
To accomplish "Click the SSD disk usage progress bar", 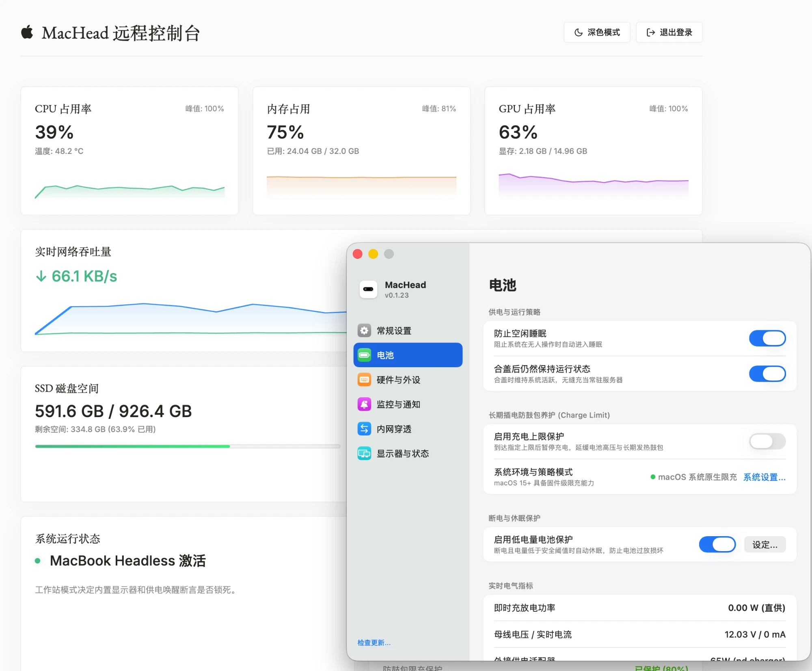I will [x=188, y=446].
